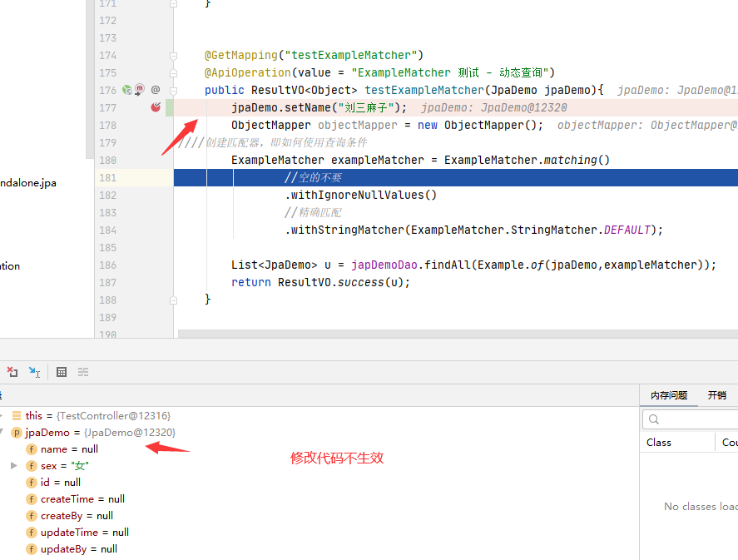Click the withIgnoreNullValues() call

tap(360, 195)
